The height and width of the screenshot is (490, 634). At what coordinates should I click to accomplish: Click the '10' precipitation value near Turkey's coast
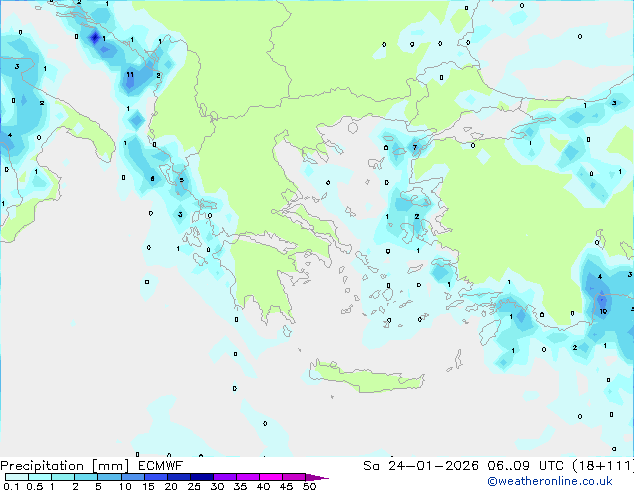click(603, 311)
